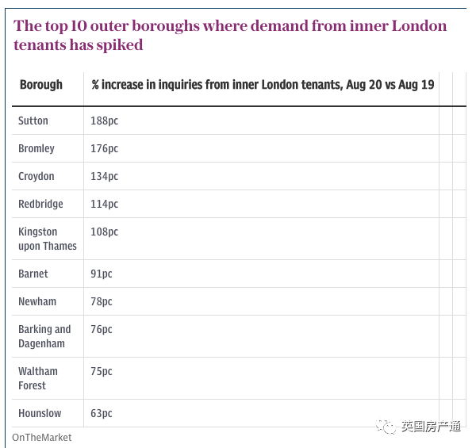Image resolution: width=476 pixels, height=448 pixels.
Task: Select the Hounslow row label
Action: [x=40, y=413]
